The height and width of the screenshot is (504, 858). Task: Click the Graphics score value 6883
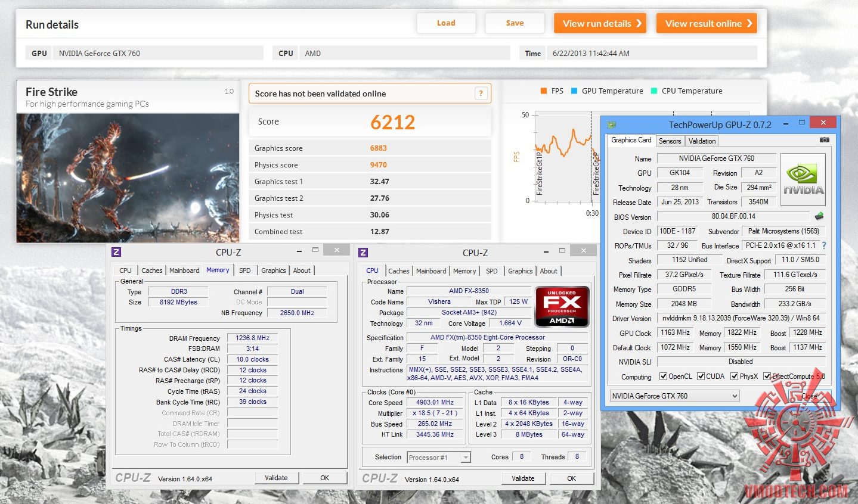tap(379, 148)
